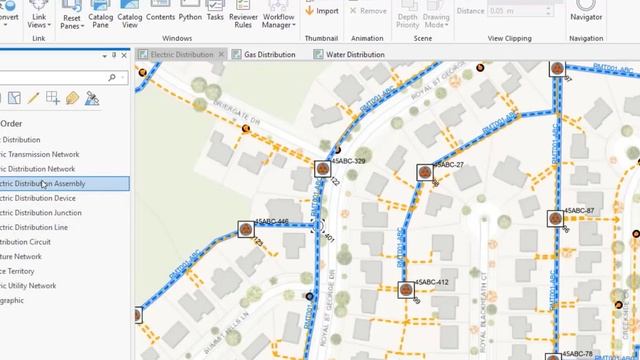Open the Tasks pane

coord(215,11)
